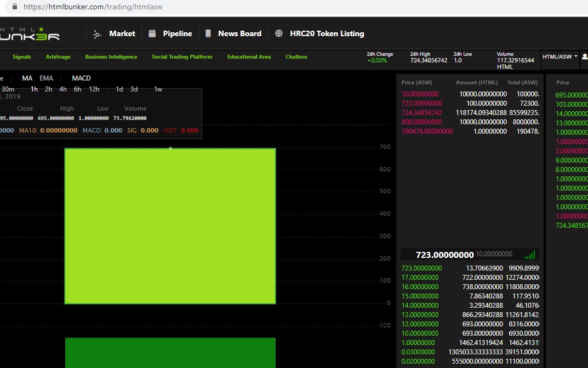Click buy order priced 1.00000000
This screenshot has height=368, width=588.
(470, 343)
